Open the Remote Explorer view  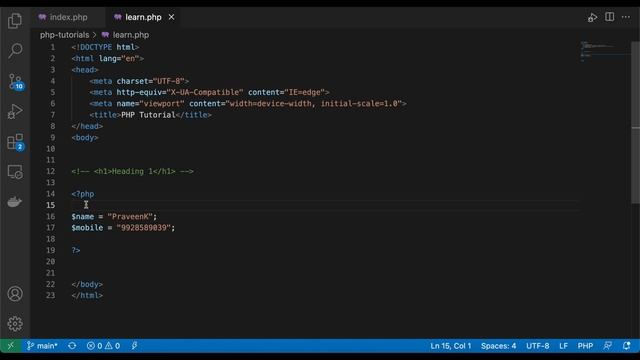tap(15, 172)
